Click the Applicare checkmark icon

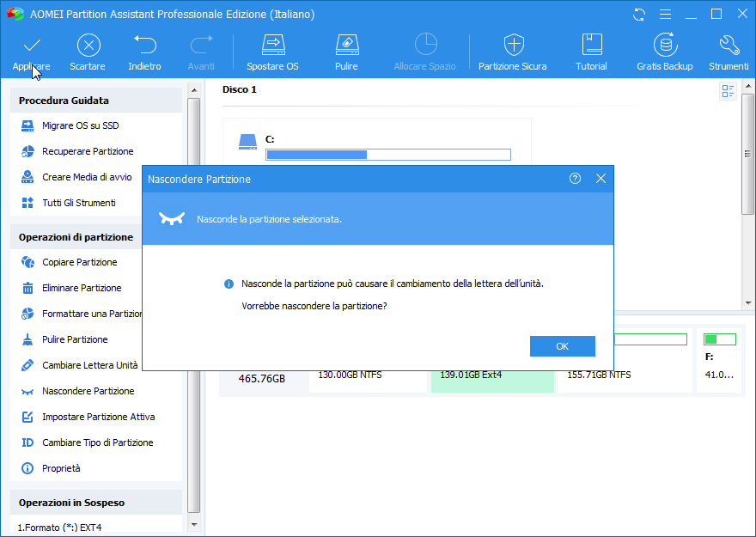point(32,45)
